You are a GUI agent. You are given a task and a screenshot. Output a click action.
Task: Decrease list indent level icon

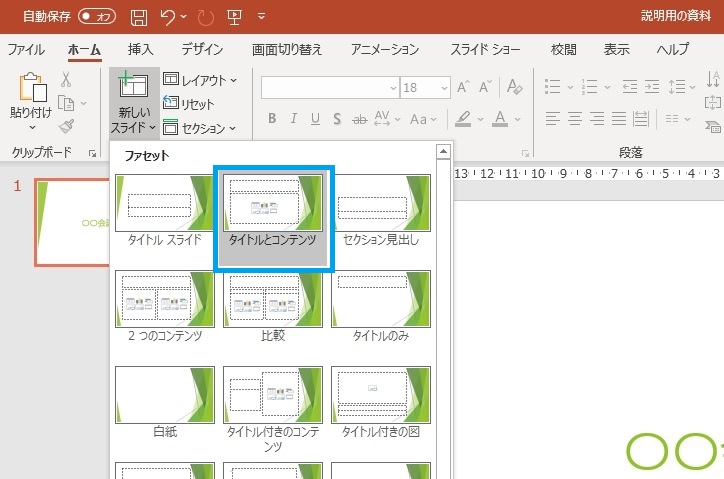pos(629,86)
